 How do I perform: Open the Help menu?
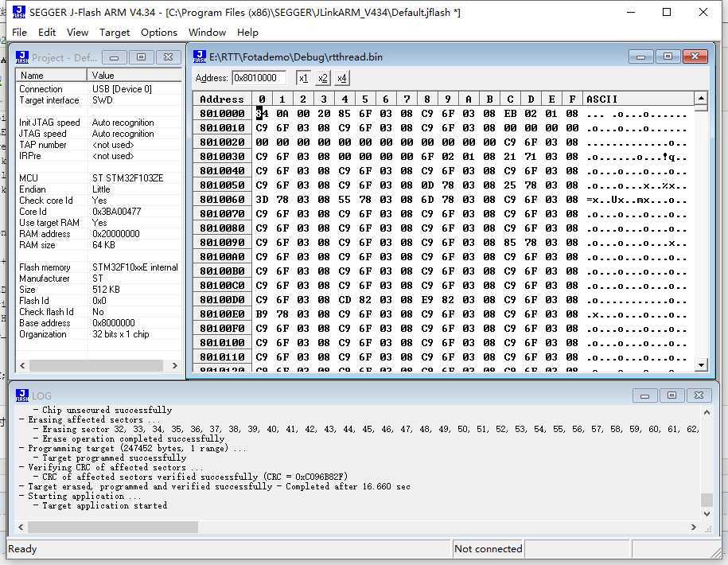point(247,33)
